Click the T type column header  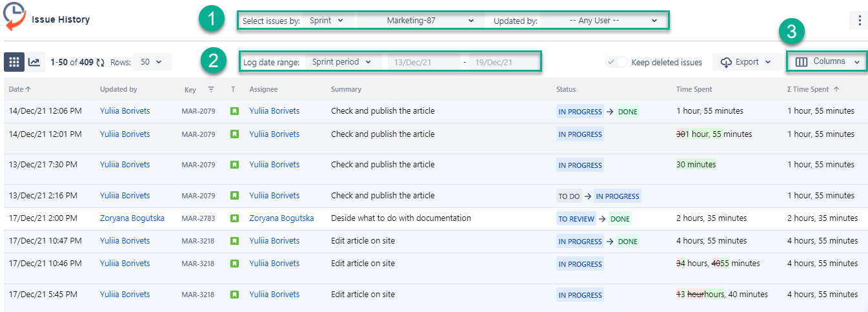(x=233, y=89)
